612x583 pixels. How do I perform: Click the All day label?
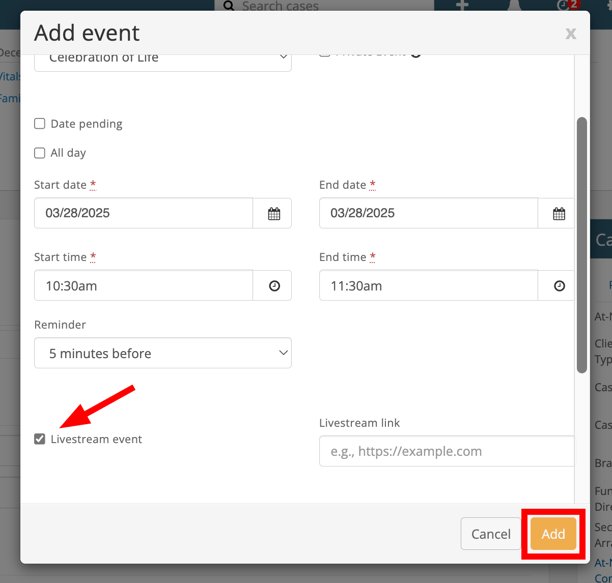(68, 153)
